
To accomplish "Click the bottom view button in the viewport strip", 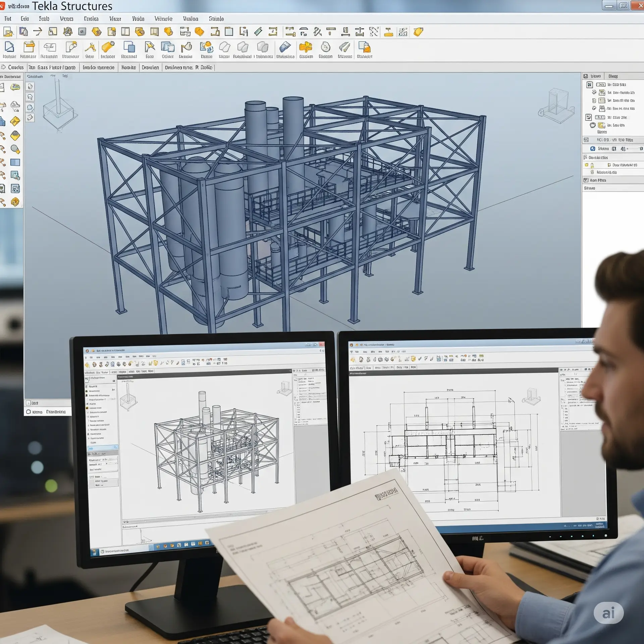I will click(30, 118).
